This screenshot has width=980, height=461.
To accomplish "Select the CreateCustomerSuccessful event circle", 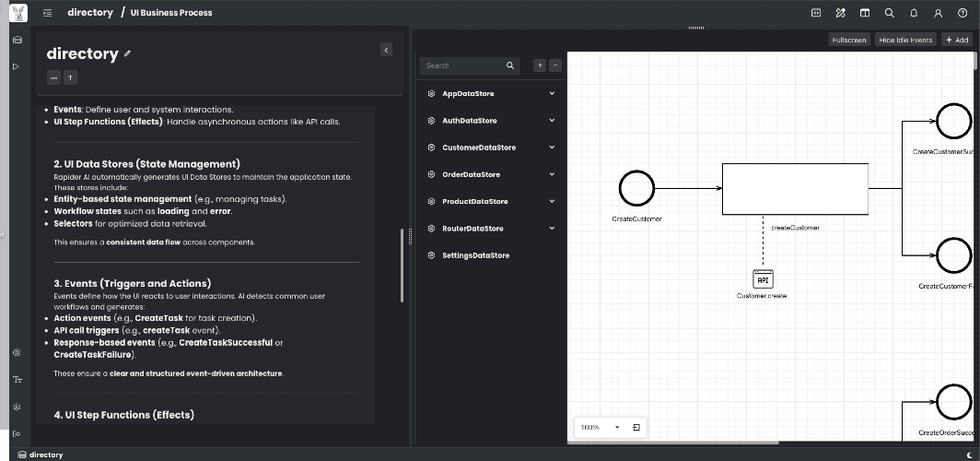I will (x=954, y=121).
